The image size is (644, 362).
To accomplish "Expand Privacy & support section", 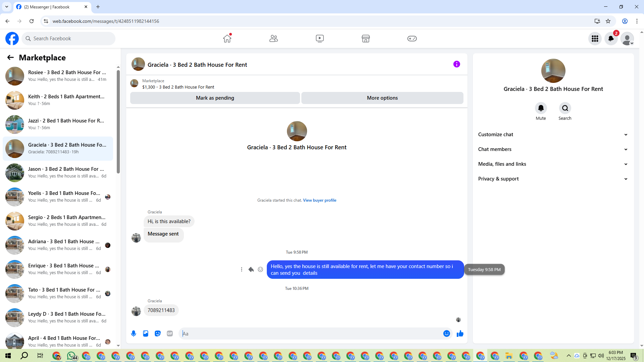I will 553,179.
